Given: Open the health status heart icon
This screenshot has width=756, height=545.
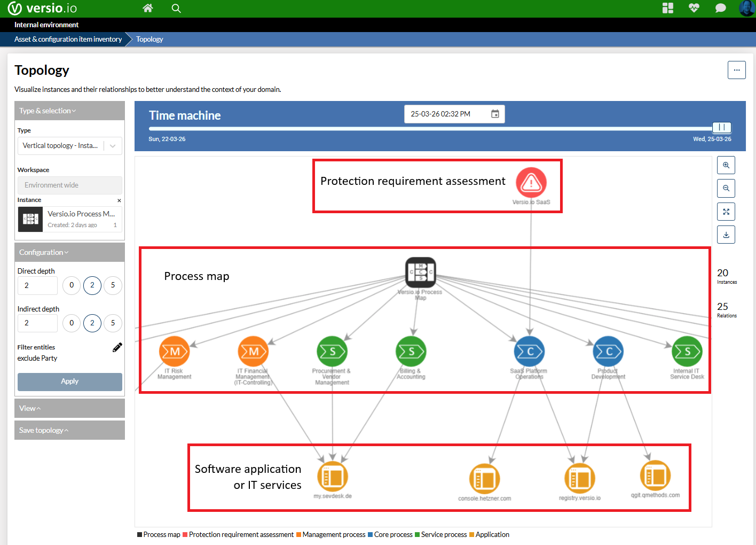Looking at the screenshot, I should (694, 8).
